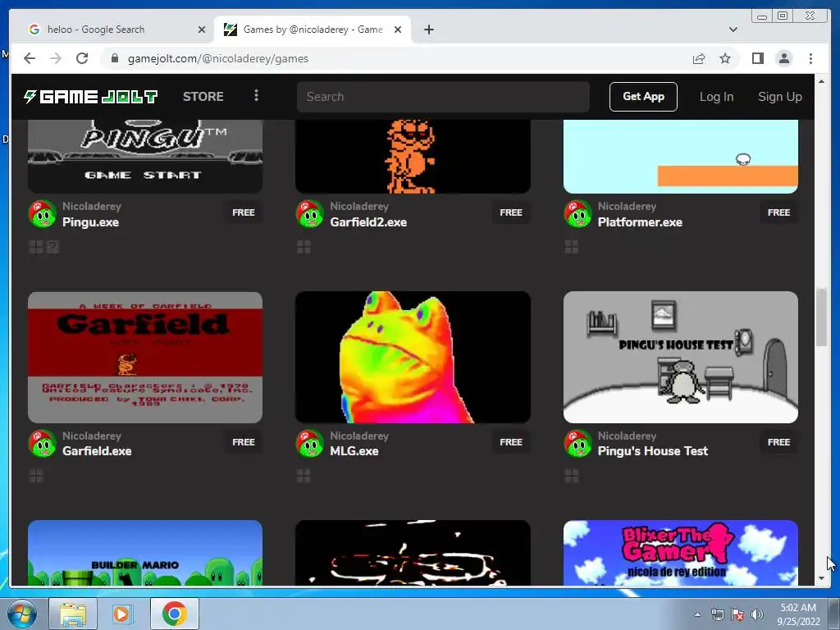The height and width of the screenshot is (630, 840).
Task: Open the Chrome side panel icon
Action: click(757, 58)
